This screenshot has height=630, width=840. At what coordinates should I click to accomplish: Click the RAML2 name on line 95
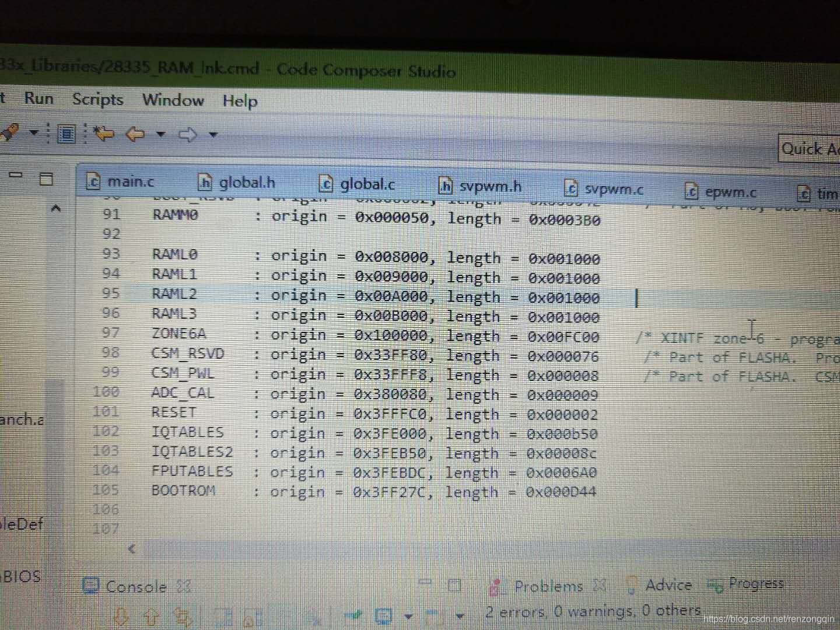tap(174, 293)
